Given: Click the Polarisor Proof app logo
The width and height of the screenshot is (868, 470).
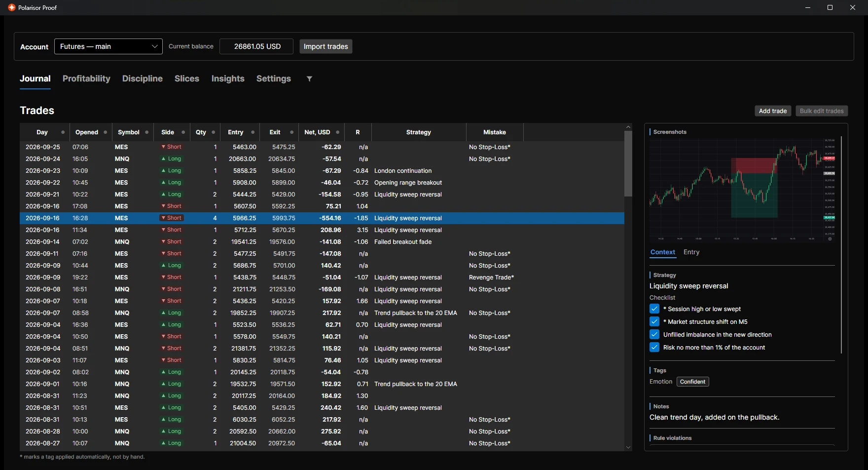Looking at the screenshot, I should (12, 7).
